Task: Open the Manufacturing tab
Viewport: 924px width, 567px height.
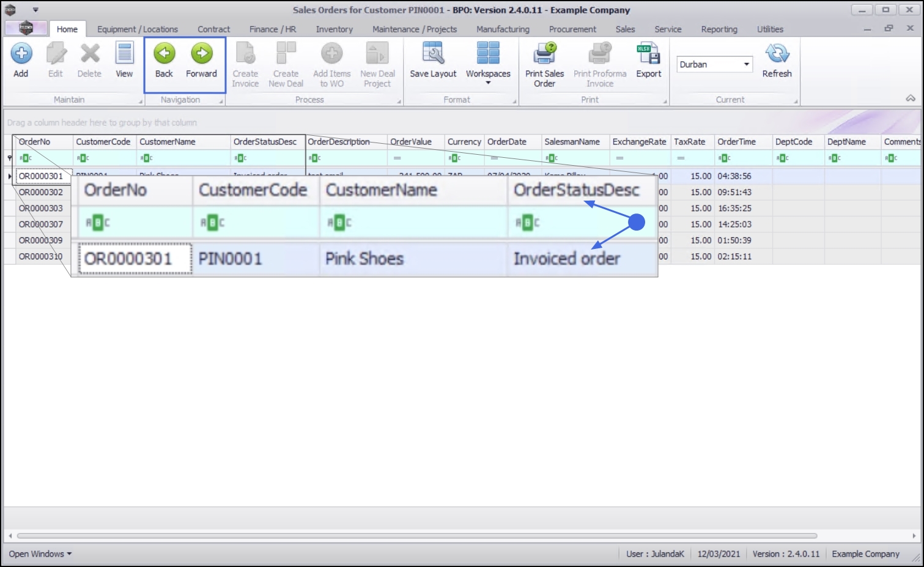Action: tap(503, 29)
